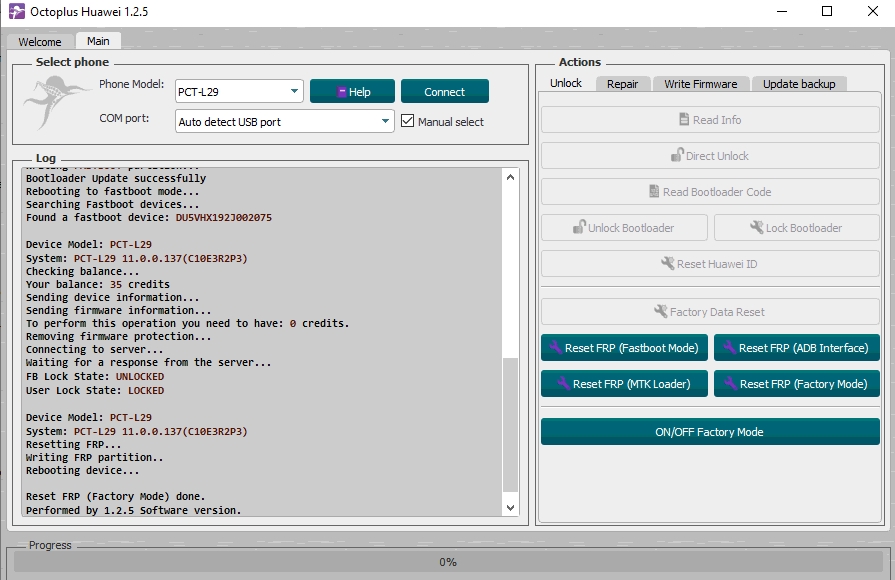Click the octopus logo in Select phone panel
The image size is (895, 580).
coord(56,103)
